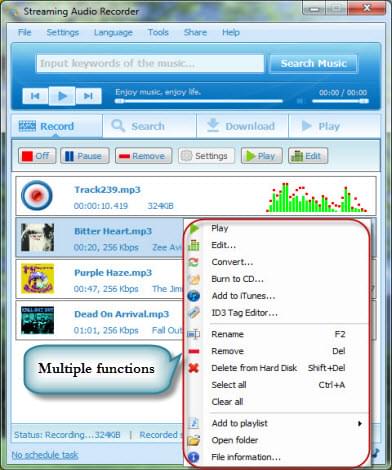Click the Edit toolbar button

[308, 156]
